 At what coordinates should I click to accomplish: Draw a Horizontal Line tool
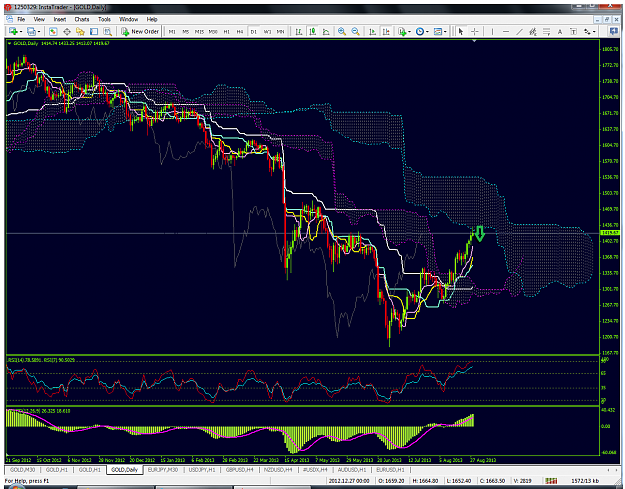[x=506, y=31]
